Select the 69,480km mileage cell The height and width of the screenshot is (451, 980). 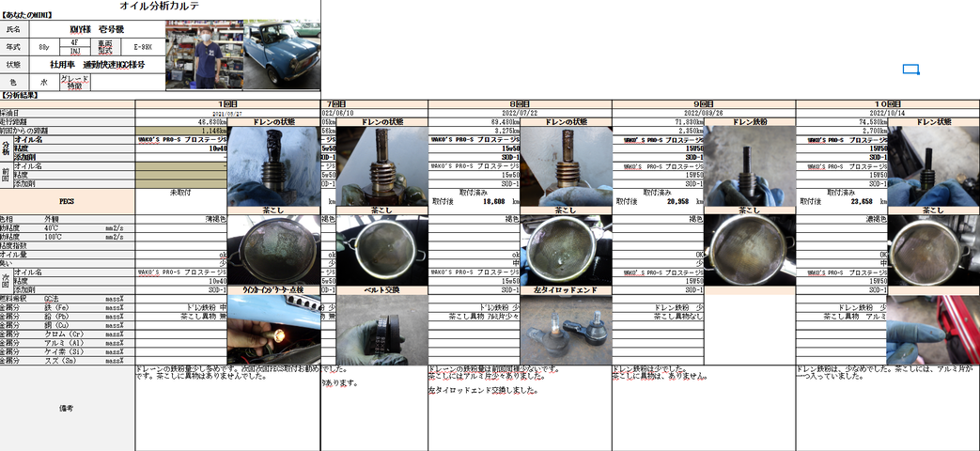point(474,122)
